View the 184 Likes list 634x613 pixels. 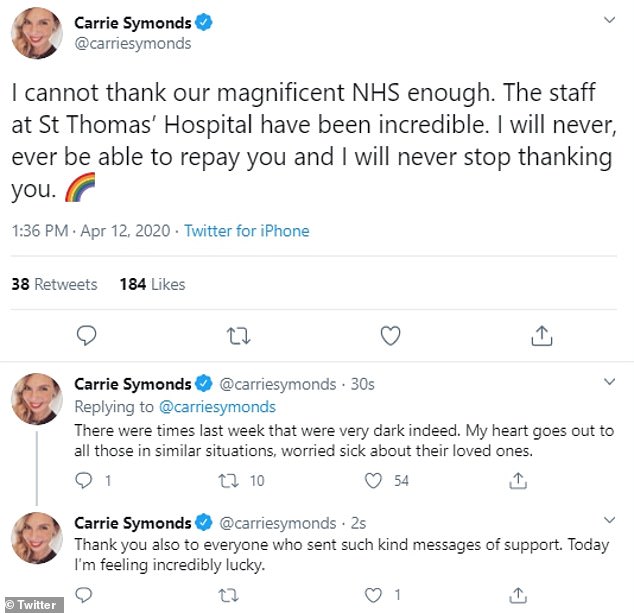coord(152,284)
